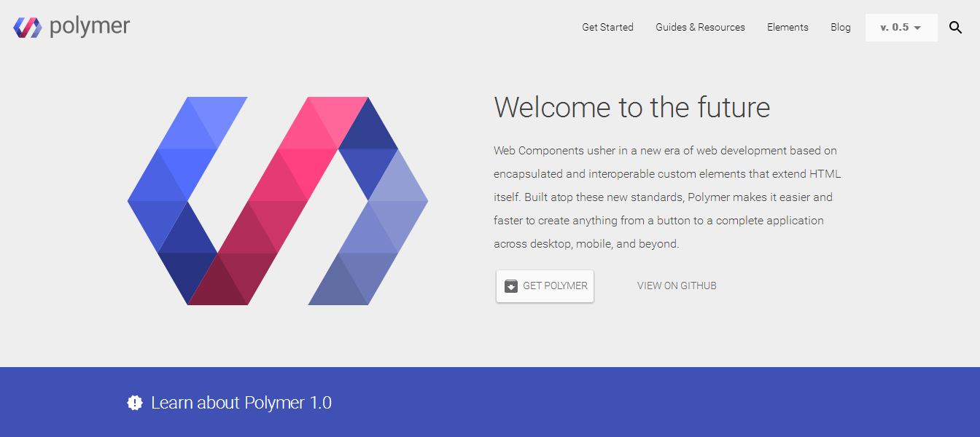Click the alert badge icon in blue banner
The height and width of the screenshot is (437, 980).
135,402
